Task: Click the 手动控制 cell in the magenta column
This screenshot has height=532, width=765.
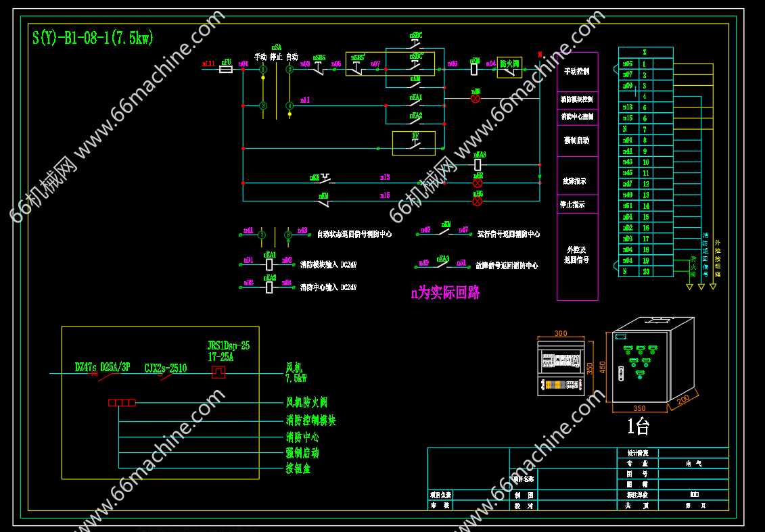Action: (577, 72)
